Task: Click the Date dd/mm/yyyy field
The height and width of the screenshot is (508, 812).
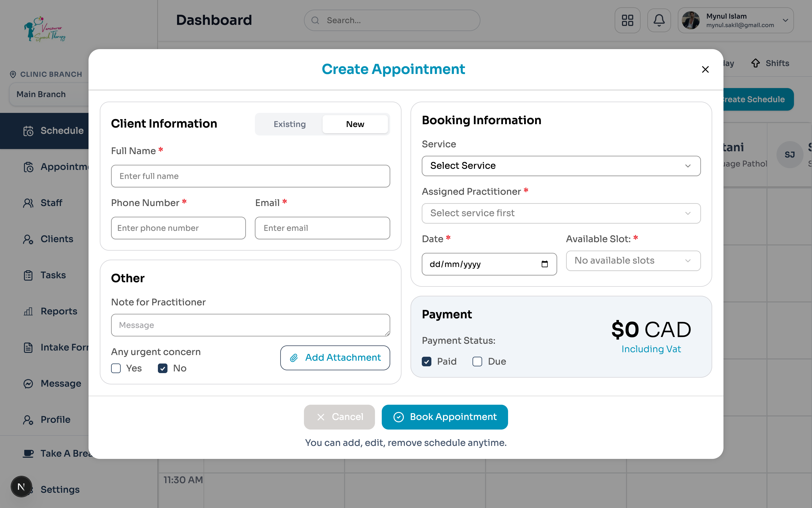Action: point(489,264)
